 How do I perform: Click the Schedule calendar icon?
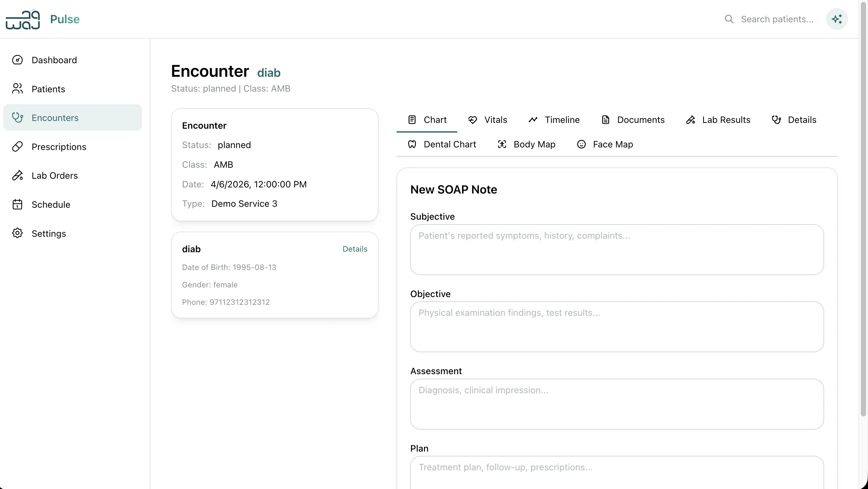pos(17,205)
